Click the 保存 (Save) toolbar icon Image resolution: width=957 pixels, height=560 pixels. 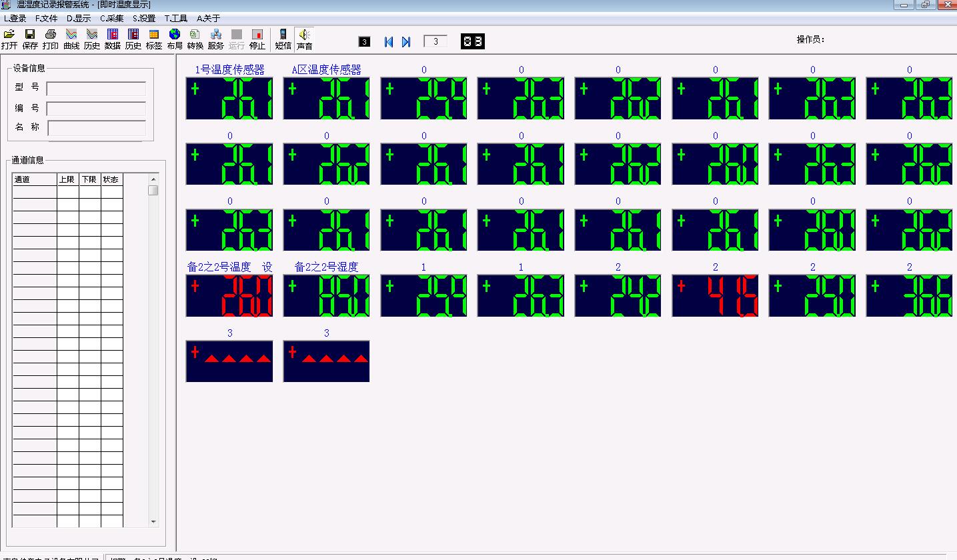[x=30, y=39]
